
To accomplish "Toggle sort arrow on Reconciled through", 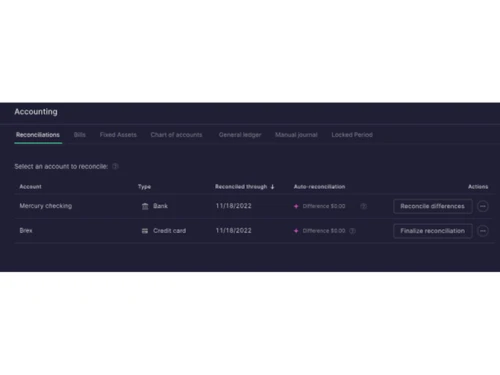I will (272, 187).
